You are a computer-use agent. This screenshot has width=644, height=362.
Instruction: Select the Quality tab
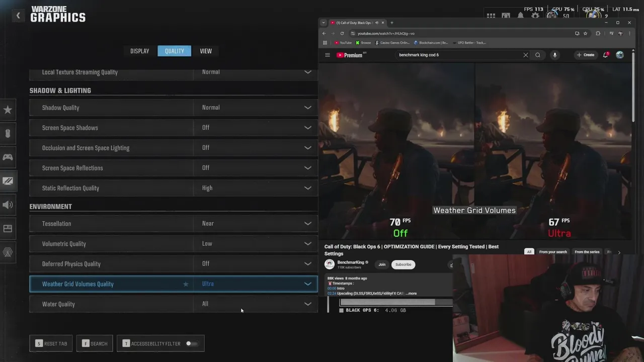[x=174, y=51]
